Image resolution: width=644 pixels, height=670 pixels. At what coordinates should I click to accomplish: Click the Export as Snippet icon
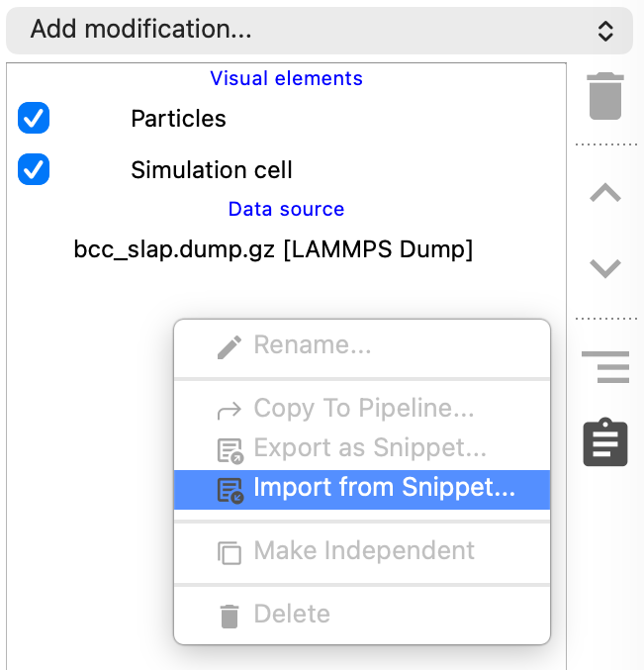tap(230, 450)
